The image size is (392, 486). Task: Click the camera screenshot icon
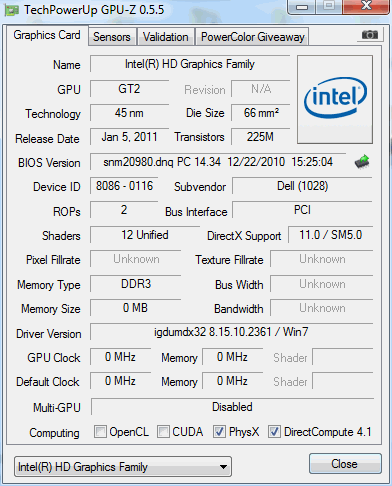tap(370, 35)
